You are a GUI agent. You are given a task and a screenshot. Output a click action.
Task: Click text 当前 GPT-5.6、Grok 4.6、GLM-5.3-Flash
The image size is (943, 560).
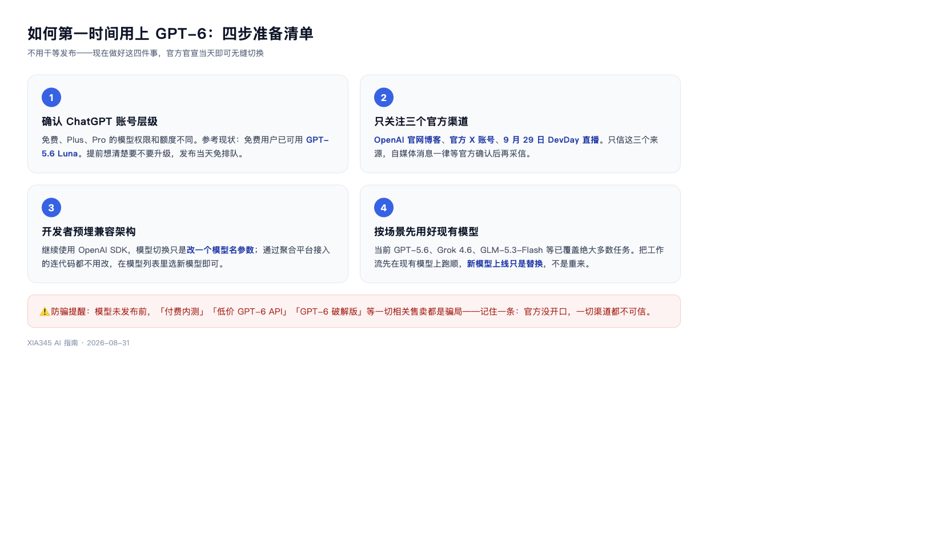point(459,250)
